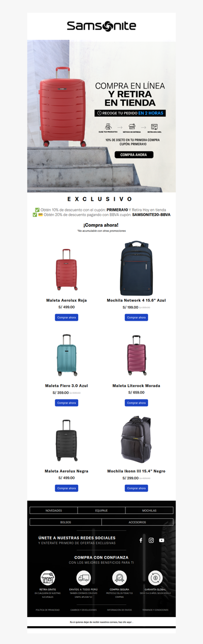Image resolution: width=203 pixels, height=644 pixels.
Task: Select the Accesorios menu item
Action: tap(138, 522)
